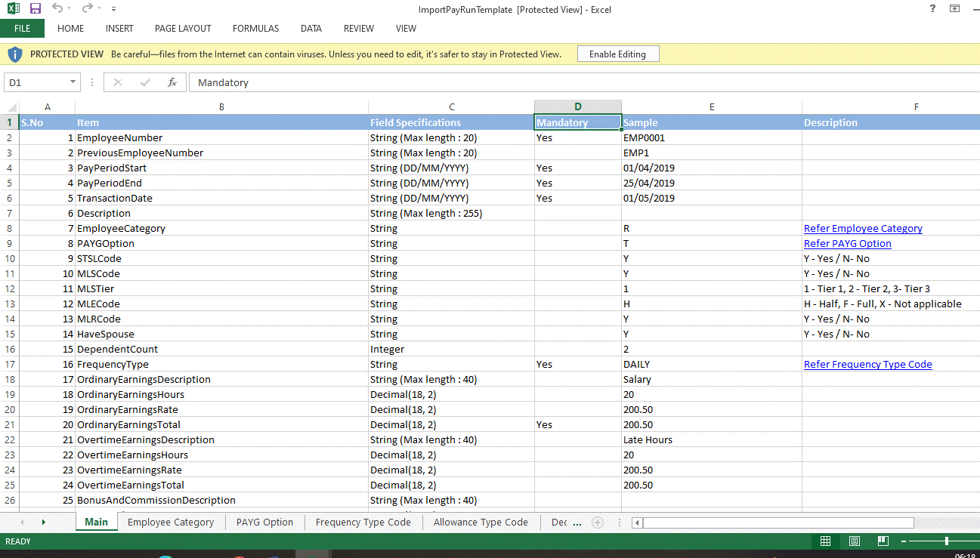The height and width of the screenshot is (558, 980).
Task: Select the EmployeeNumber item cell
Action: coord(222,137)
